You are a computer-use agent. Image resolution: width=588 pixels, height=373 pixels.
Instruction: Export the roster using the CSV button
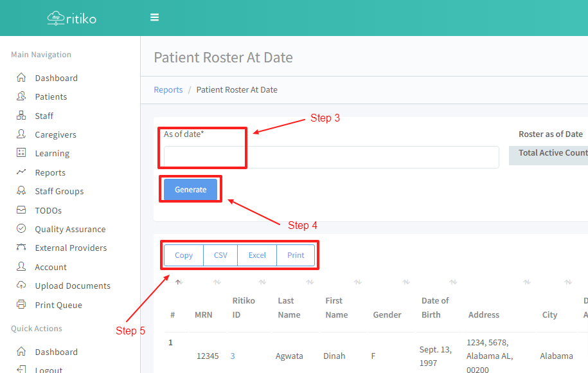click(x=220, y=255)
